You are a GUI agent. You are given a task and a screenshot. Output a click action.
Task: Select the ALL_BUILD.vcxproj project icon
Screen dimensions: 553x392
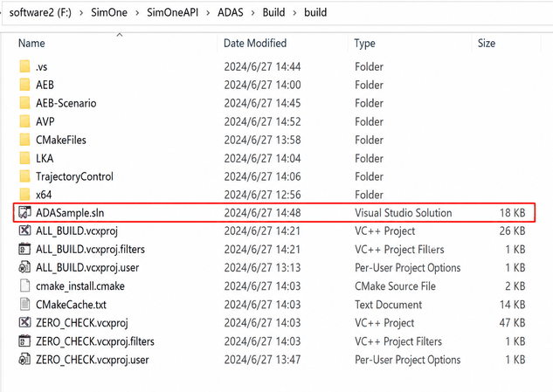[x=24, y=230]
